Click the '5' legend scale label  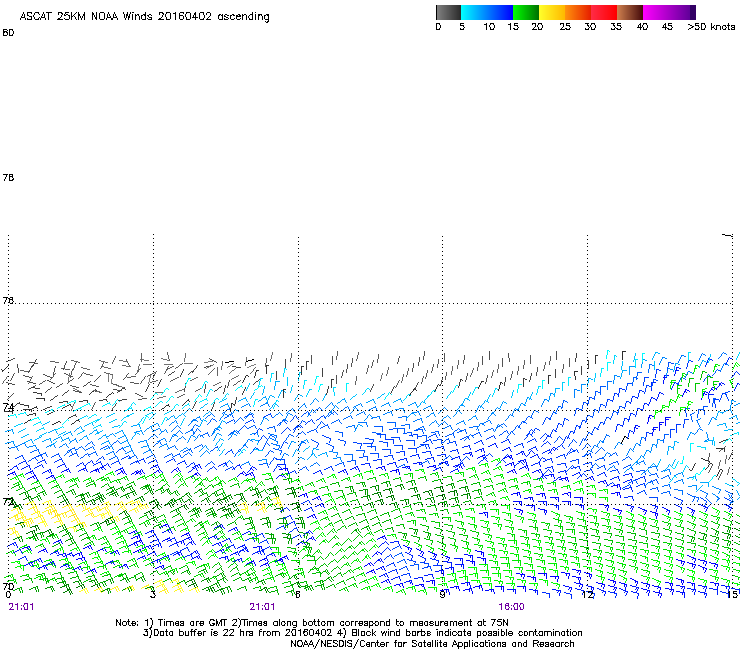pyautogui.click(x=462, y=27)
